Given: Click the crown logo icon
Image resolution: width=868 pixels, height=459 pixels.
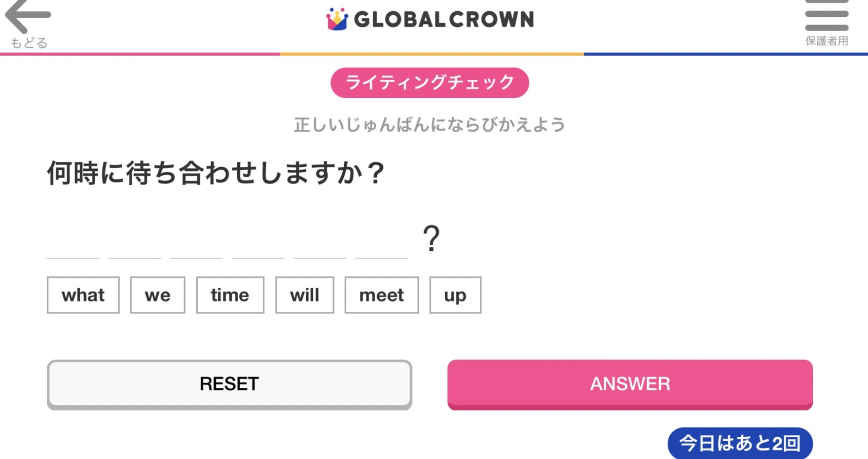Looking at the screenshot, I should [x=337, y=19].
